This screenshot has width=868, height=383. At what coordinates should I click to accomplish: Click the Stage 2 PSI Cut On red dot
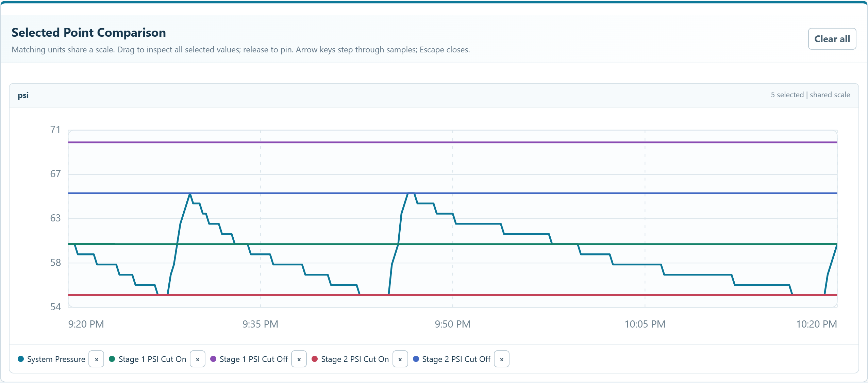point(315,359)
